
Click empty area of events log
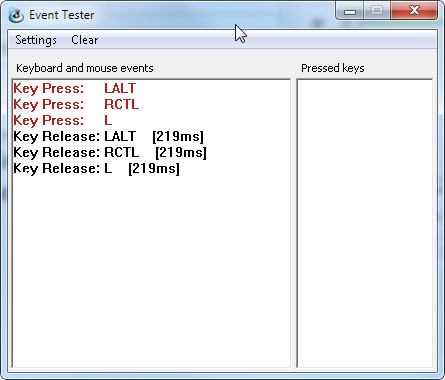point(151,270)
